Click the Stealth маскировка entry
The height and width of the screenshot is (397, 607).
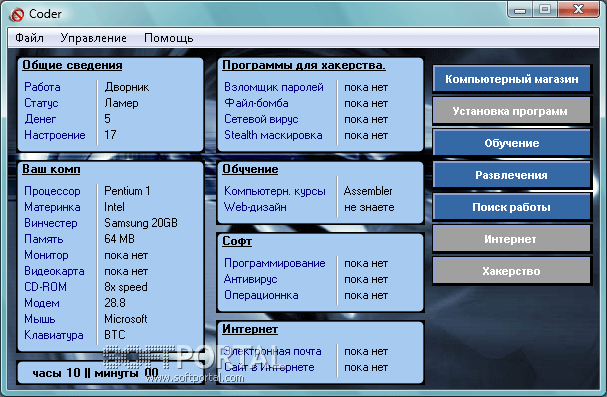(273, 135)
